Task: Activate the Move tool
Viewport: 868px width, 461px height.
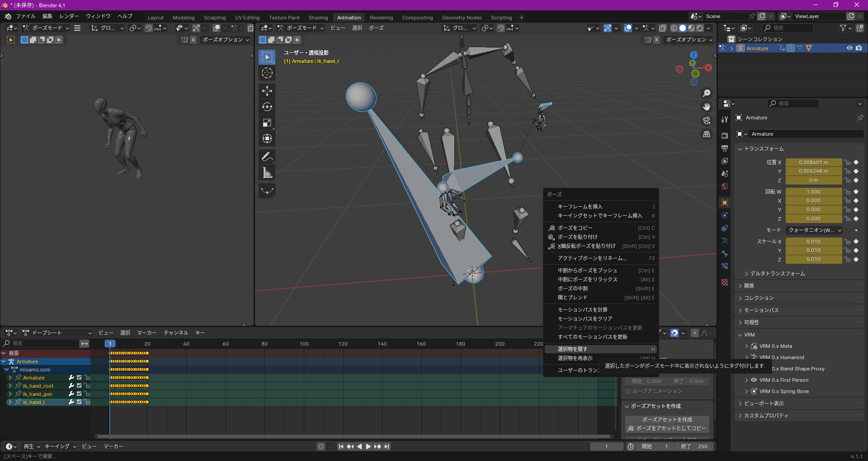Action: pyautogui.click(x=267, y=91)
